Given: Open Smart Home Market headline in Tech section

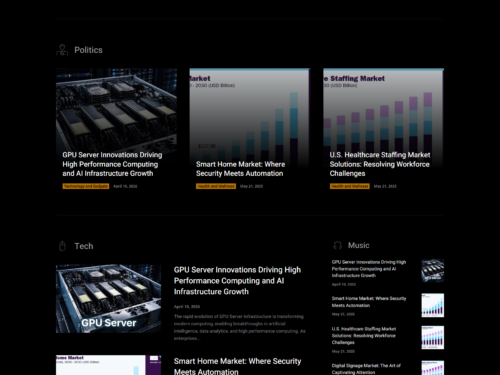Looking at the screenshot, I should pos(237,366).
